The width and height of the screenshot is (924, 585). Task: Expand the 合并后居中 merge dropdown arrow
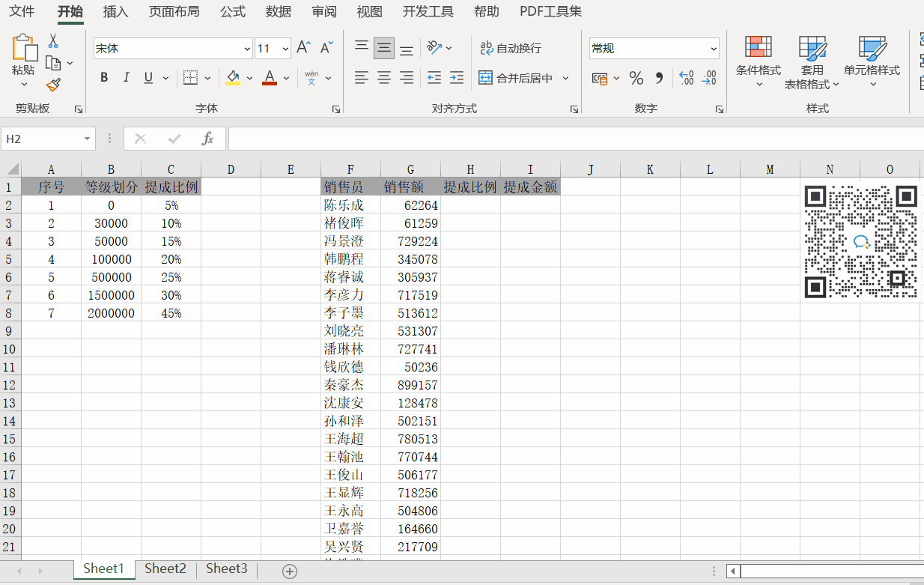tap(567, 78)
